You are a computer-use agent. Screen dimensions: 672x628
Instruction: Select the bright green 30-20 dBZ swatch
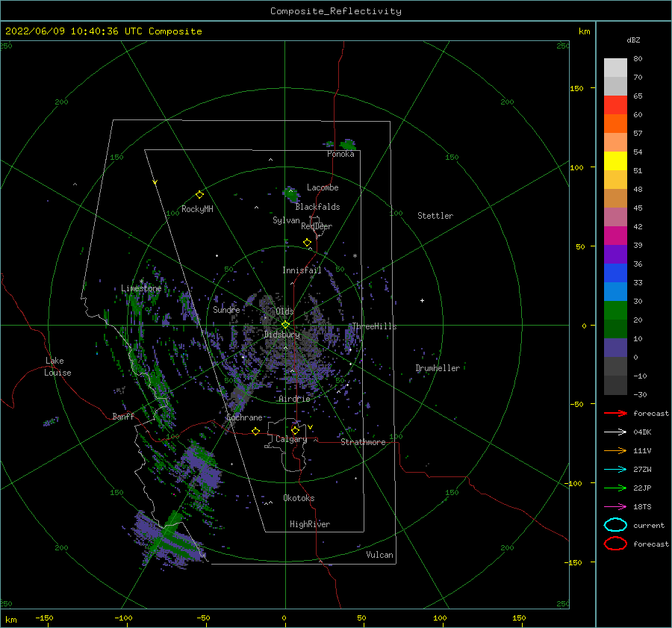(x=615, y=311)
